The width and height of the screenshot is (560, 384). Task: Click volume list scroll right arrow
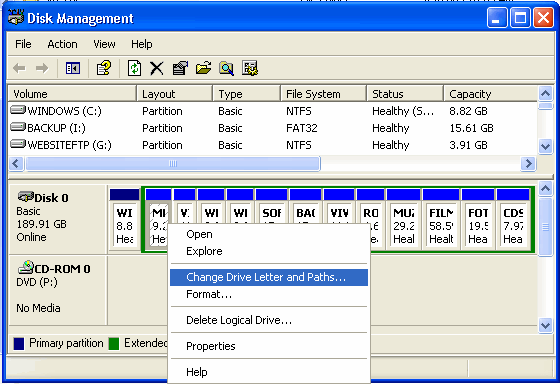(x=528, y=164)
